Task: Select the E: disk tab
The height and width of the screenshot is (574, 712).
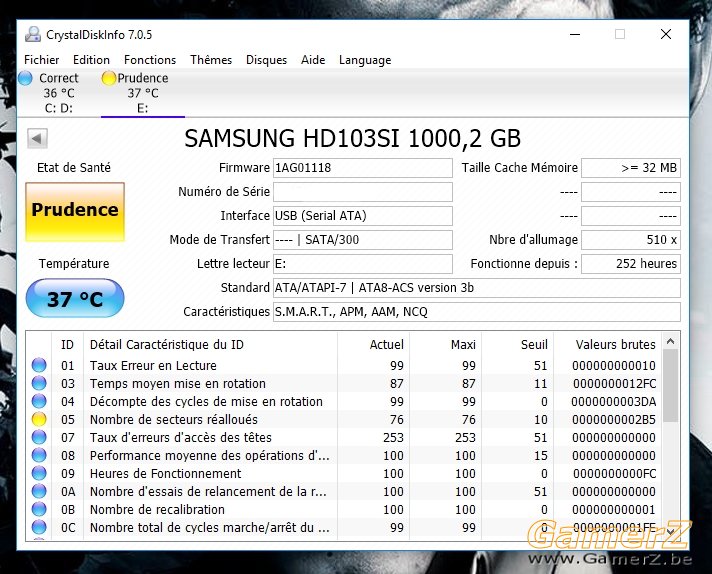Action: tap(143, 93)
